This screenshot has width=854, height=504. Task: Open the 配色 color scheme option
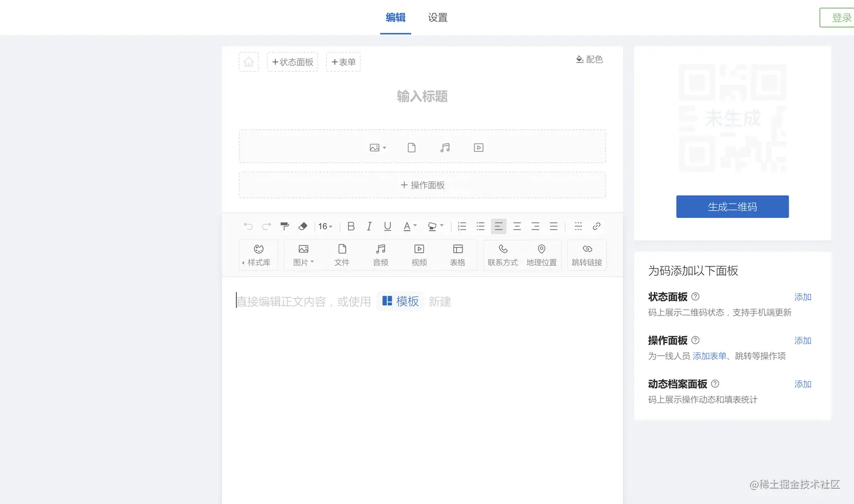pos(589,59)
